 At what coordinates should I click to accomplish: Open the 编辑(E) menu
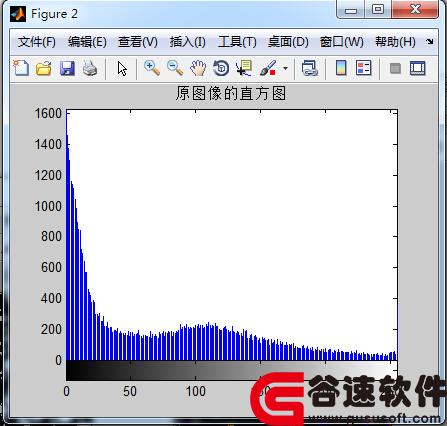tap(87, 42)
